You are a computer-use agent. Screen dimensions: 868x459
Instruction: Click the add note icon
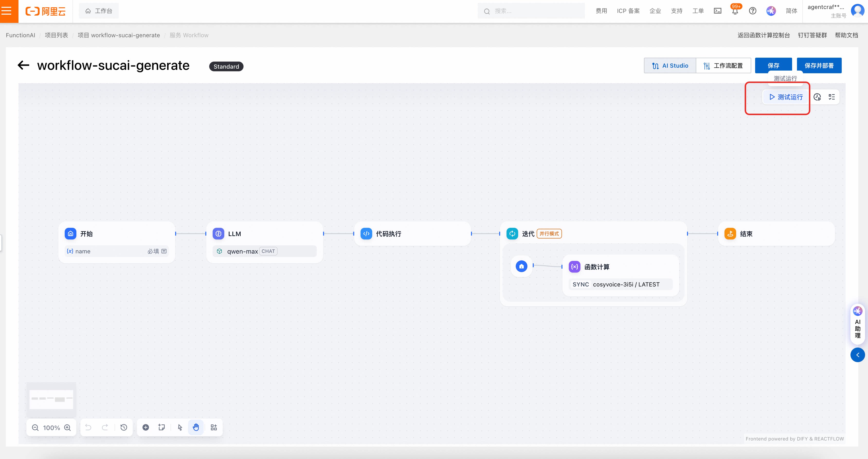coord(162,427)
